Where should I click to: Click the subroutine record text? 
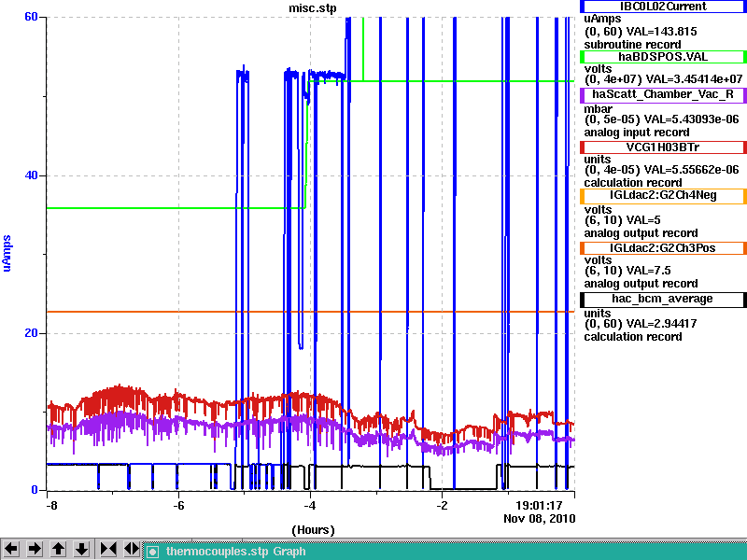(633, 45)
